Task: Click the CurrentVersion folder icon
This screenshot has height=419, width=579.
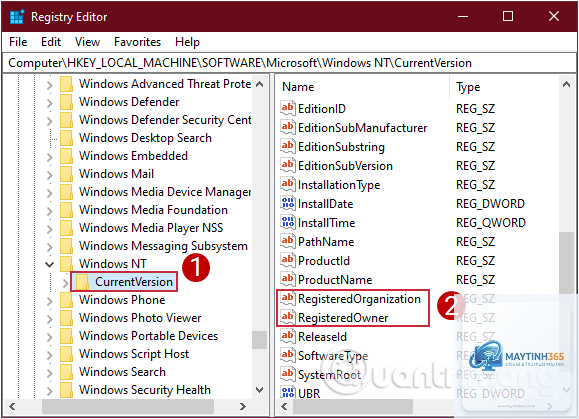Action: click(x=82, y=282)
